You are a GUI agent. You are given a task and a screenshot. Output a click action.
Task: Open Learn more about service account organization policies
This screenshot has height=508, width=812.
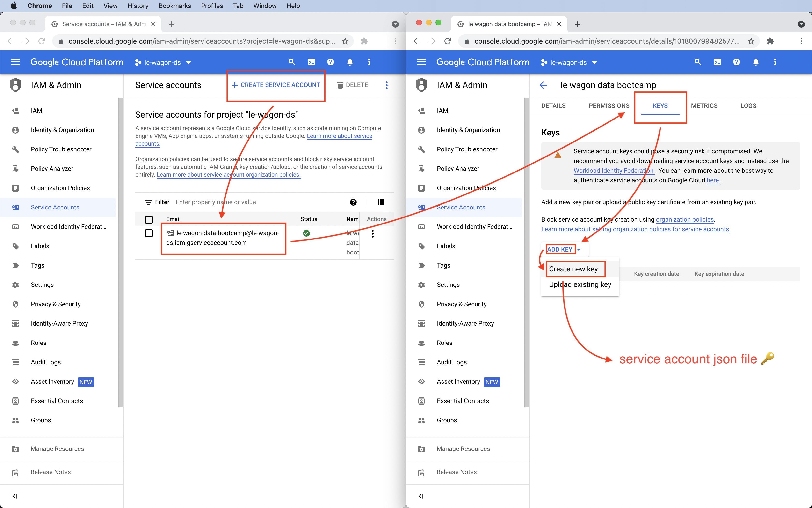[228, 175]
